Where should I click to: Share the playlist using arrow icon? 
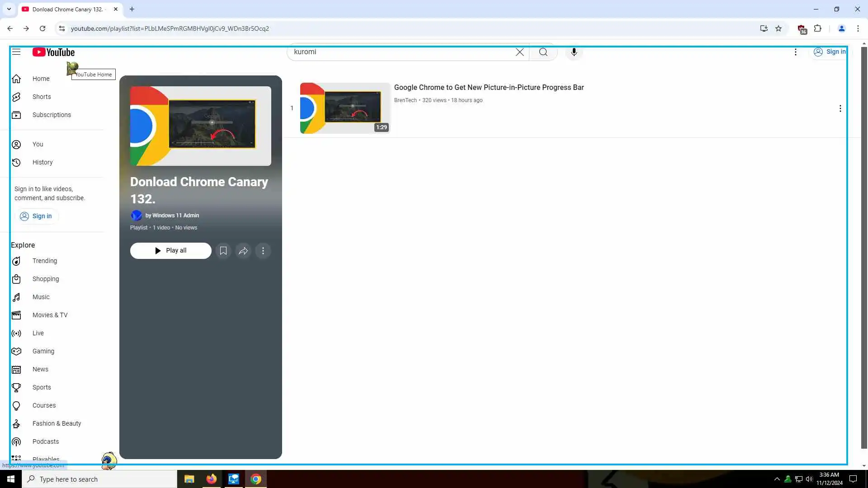[x=243, y=251]
